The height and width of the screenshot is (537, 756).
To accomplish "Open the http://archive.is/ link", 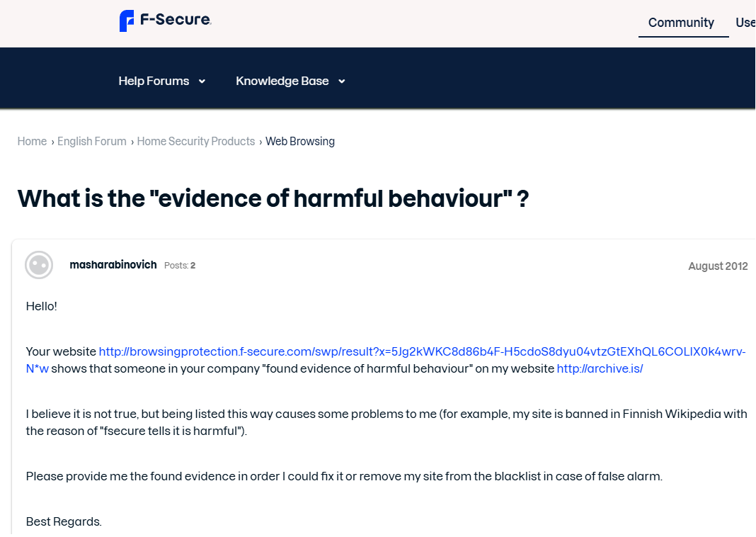I will click(x=600, y=368).
